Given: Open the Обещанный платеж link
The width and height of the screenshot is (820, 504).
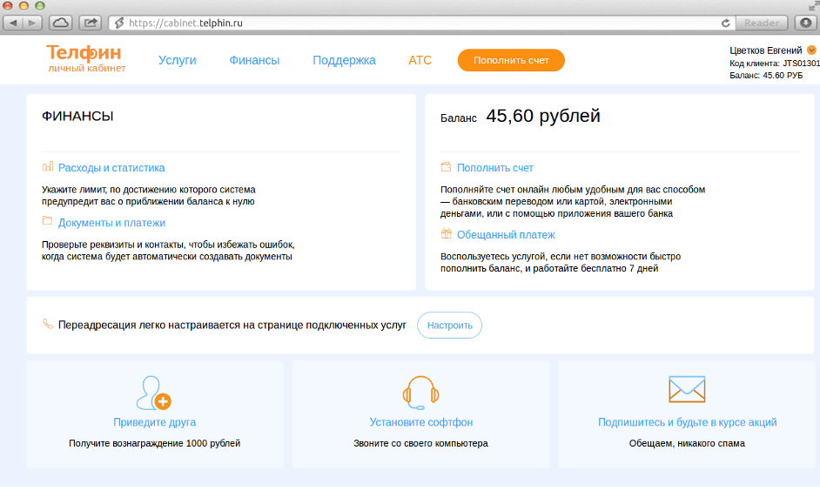Looking at the screenshot, I should 505,234.
